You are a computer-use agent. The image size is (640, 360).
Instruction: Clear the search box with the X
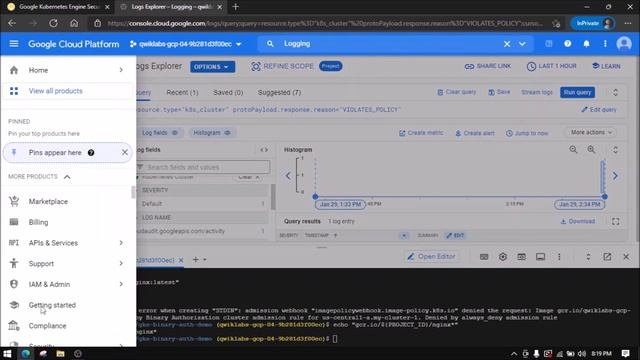pyautogui.click(x=507, y=44)
